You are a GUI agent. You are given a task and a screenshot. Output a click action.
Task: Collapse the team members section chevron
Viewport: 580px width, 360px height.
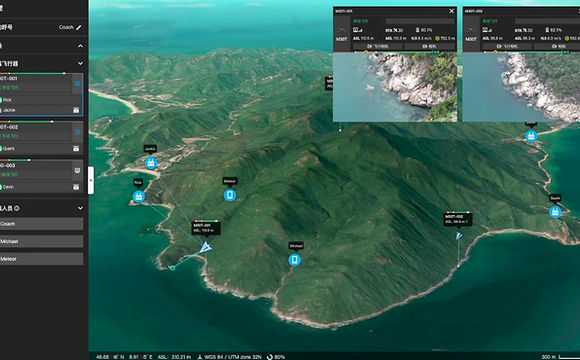tap(80, 208)
